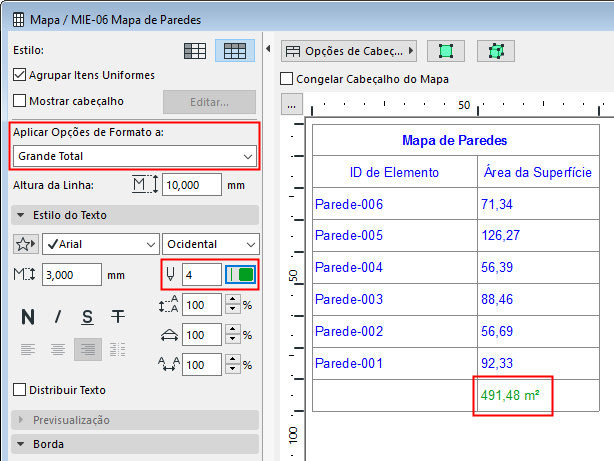Collapse the left panel with the arrow
This screenshot has height=461, width=614.
pyautogui.click(x=268, y=49)
